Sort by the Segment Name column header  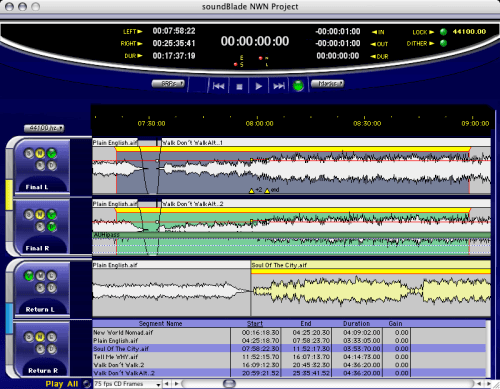[160, 324]
